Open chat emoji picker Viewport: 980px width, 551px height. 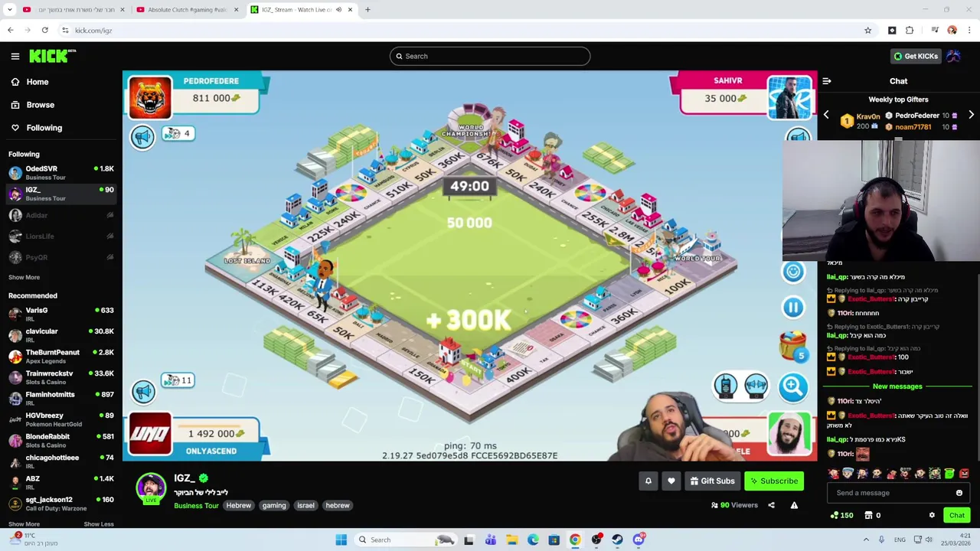point(959,493)
